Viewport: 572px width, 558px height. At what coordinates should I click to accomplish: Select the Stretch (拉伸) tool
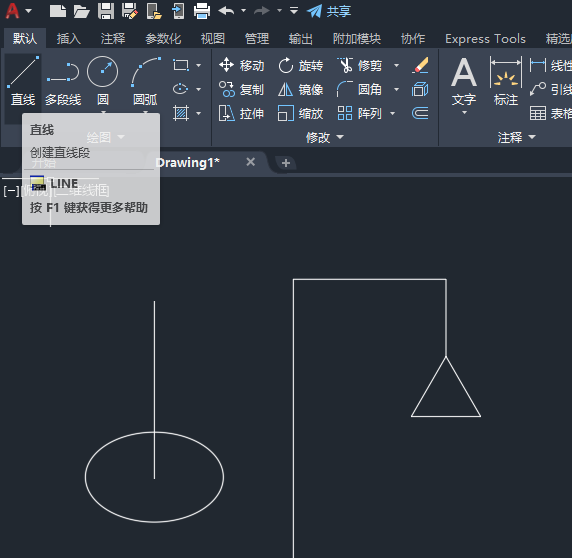[241, 113]
